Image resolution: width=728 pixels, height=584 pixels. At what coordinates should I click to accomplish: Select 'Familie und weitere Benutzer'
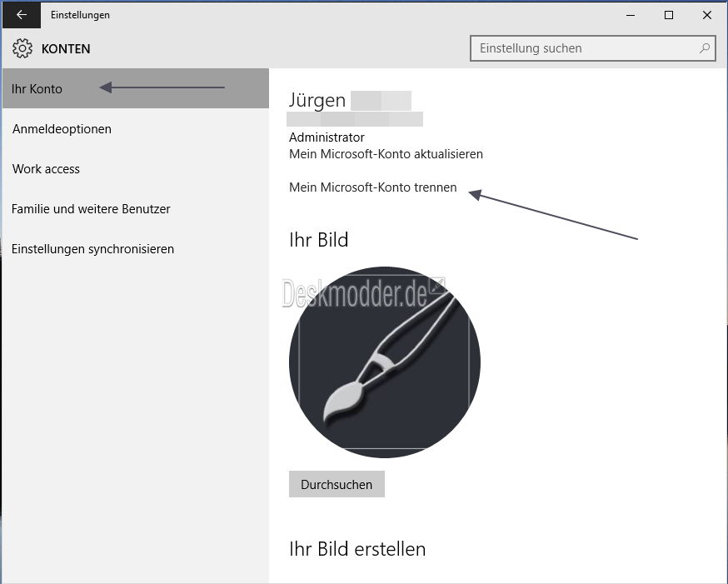(136, 209)
